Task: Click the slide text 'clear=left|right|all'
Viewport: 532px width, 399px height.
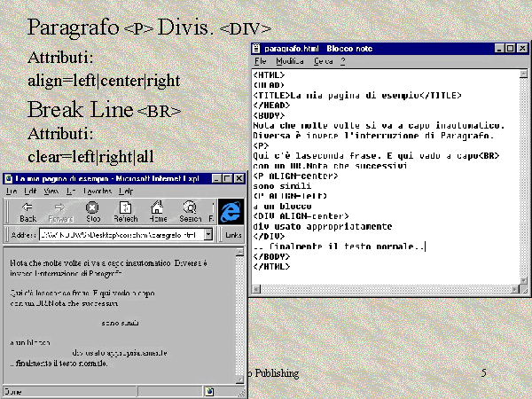Action: (x=90, y=157)
